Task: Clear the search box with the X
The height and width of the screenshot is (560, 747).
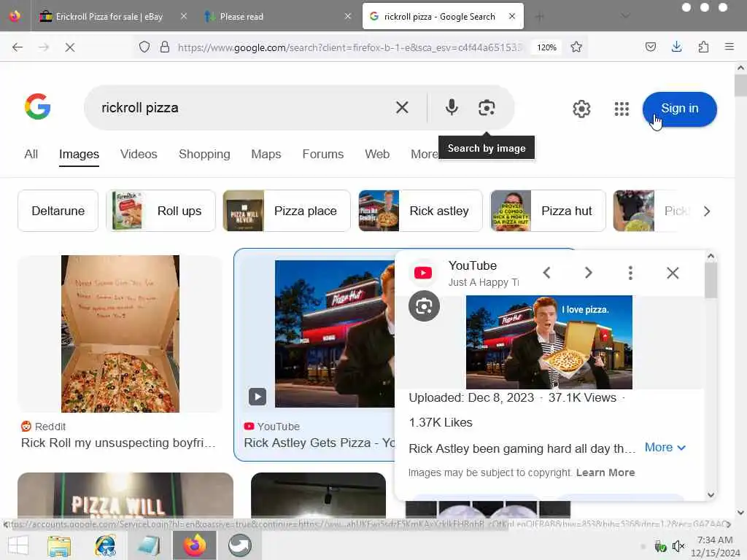Action: click(x=402, y=108)
